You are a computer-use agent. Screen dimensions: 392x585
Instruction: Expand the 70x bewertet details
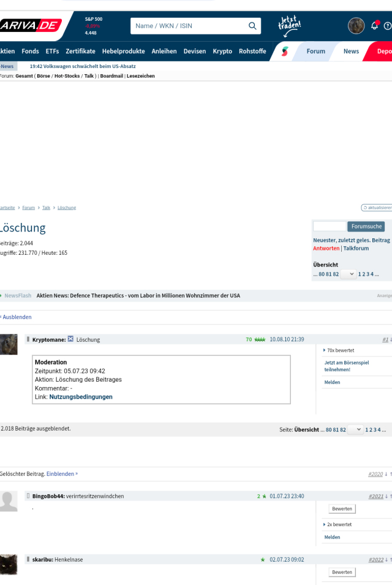(x=339, y=350)
